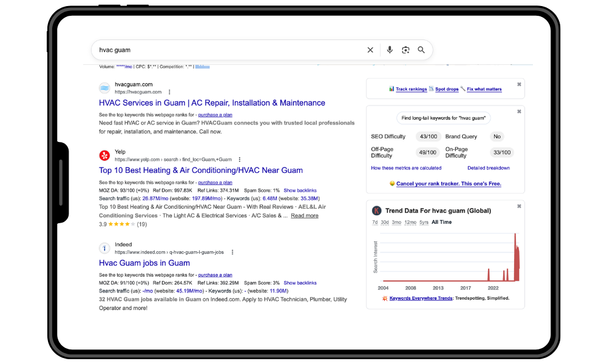Click the microphone icon to search by voice
607x364 pixels.
click(x=390, y=50)
